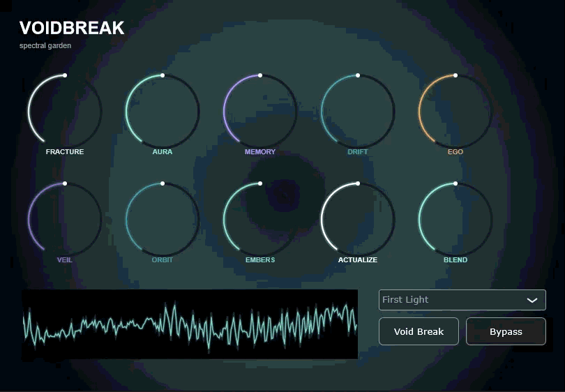Viewport: 565px width, 392px height.
Task: Click the VOIDBREAK title
Action: click(72, 28)
